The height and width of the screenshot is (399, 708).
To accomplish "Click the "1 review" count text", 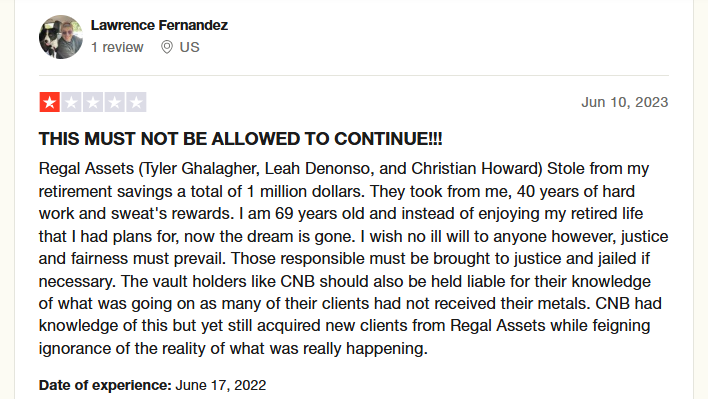I will tap(117, 47).
